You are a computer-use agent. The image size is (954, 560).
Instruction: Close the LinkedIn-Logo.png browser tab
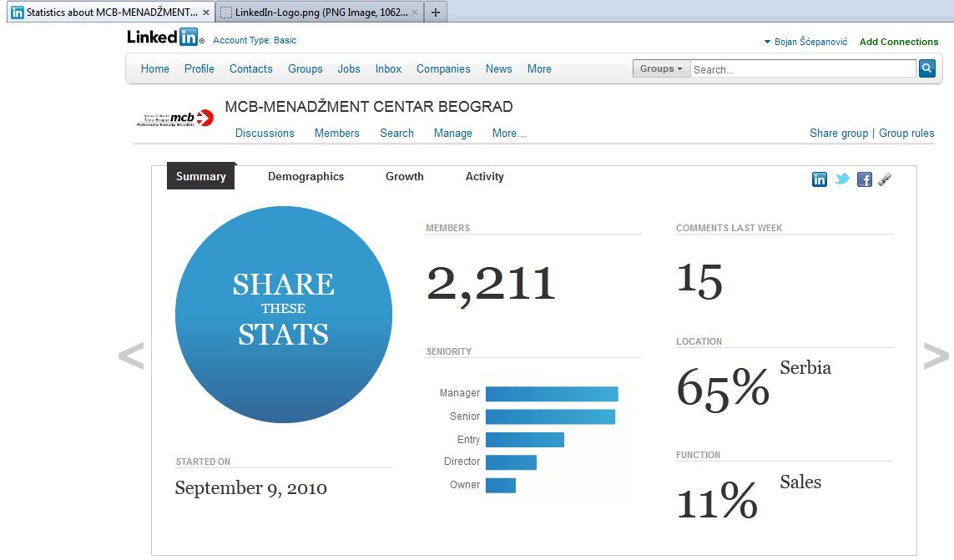[415, 13]
